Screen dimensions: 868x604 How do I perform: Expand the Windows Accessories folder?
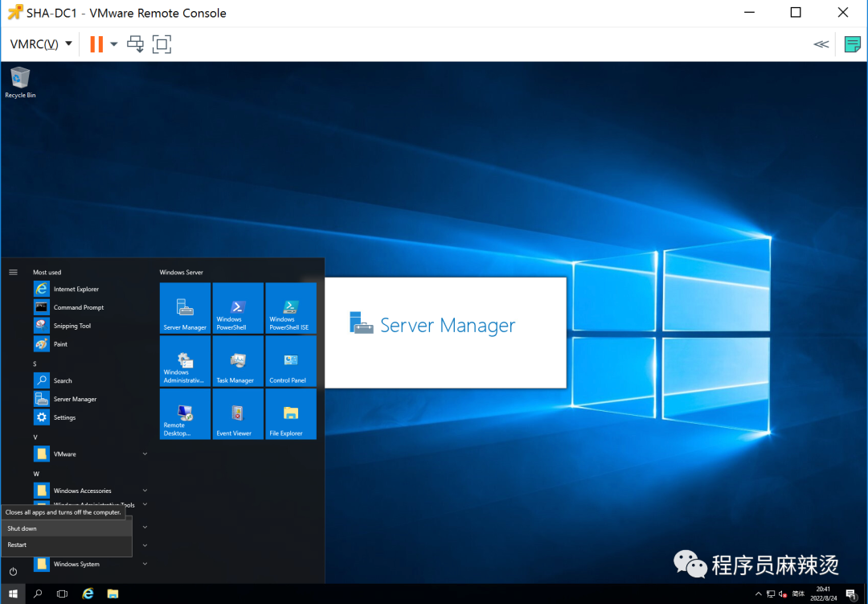click(x=92, y=491)
